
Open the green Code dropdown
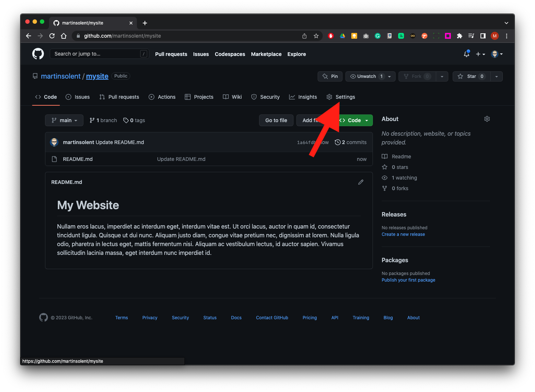[x=355, y=120]
